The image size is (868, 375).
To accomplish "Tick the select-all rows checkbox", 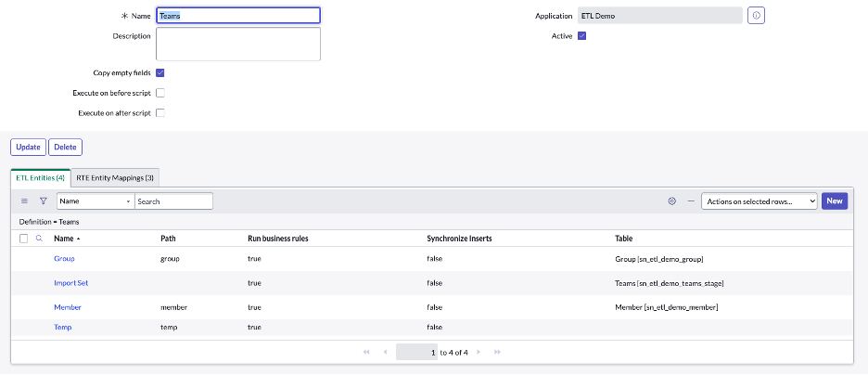I will (24, 239).
